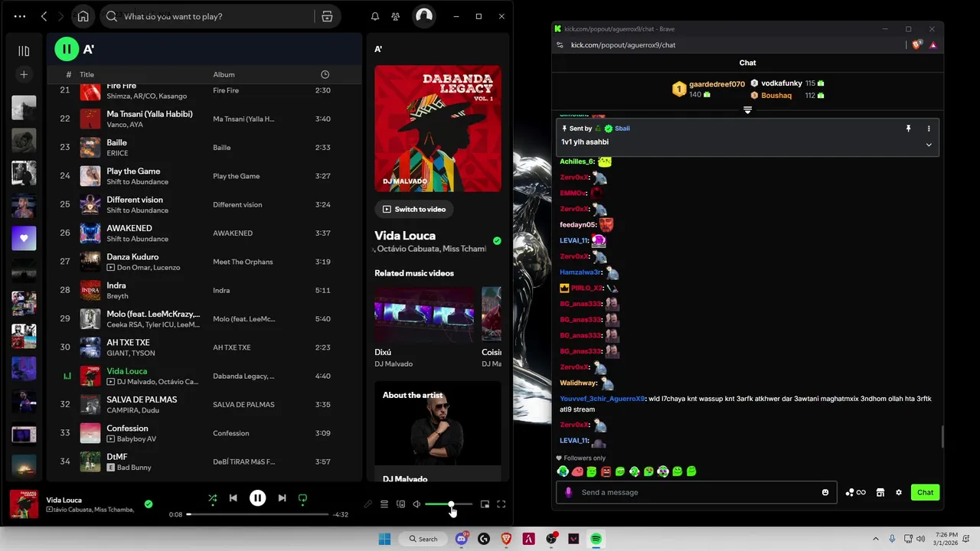Select the Baille track row

coord(204,148)
